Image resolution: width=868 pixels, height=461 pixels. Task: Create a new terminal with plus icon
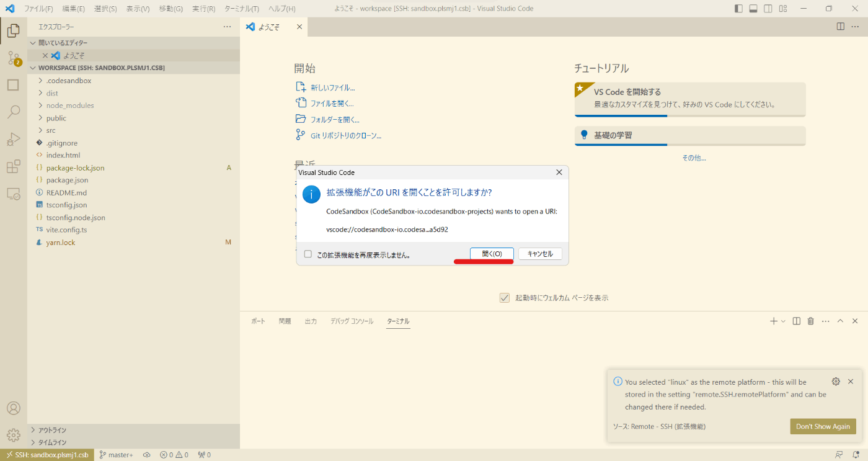773,321
